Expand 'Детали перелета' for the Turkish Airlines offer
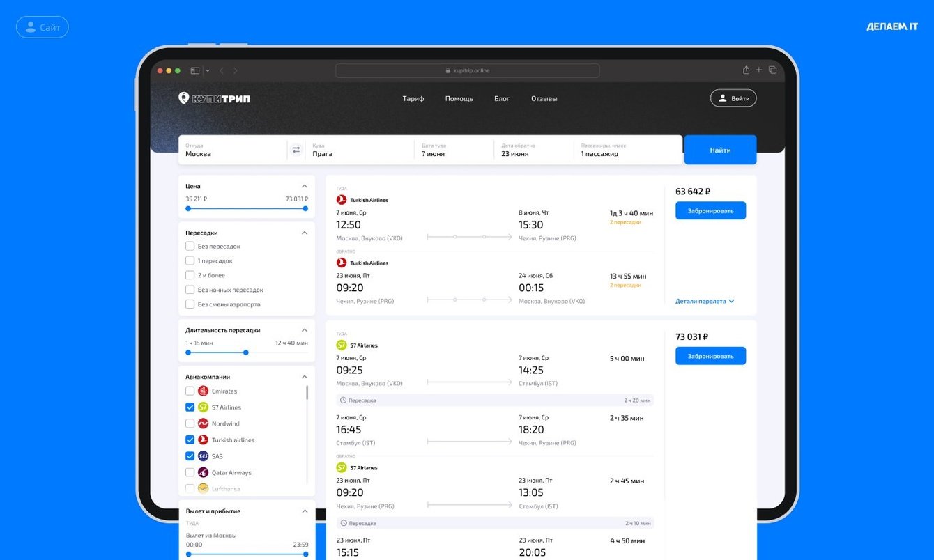Screen dimensions: 934x560 coord(705,302)
